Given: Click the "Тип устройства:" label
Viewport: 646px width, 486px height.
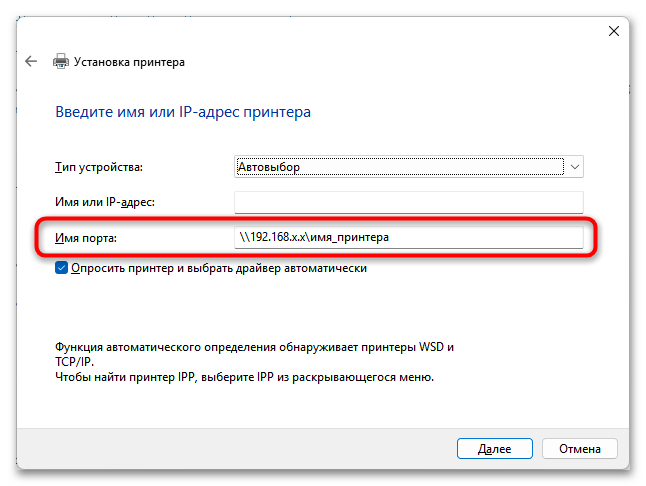Looking at the screenshot, I should (x=99, y=167).
